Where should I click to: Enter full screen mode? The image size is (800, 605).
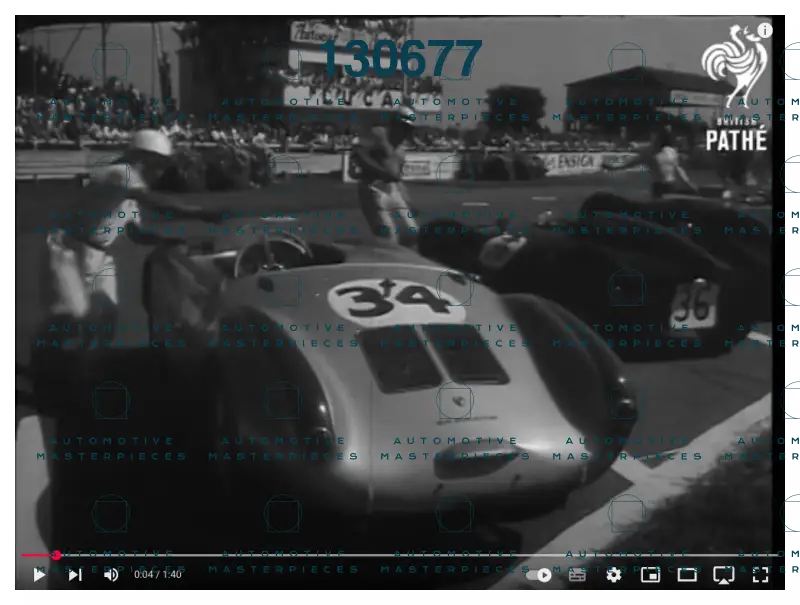(x=760, y=575)
